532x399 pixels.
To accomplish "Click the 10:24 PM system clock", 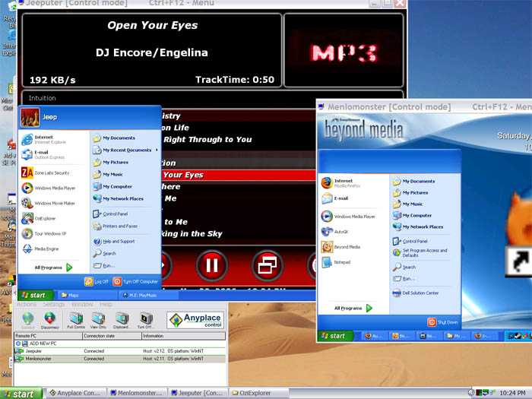I will coord(513,393).
